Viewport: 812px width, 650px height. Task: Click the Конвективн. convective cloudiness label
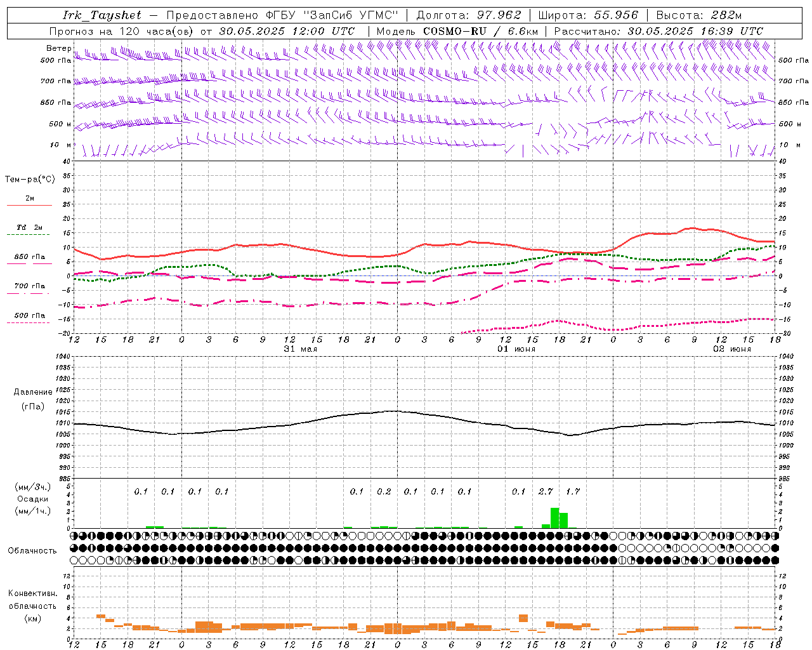coord(32,594)
